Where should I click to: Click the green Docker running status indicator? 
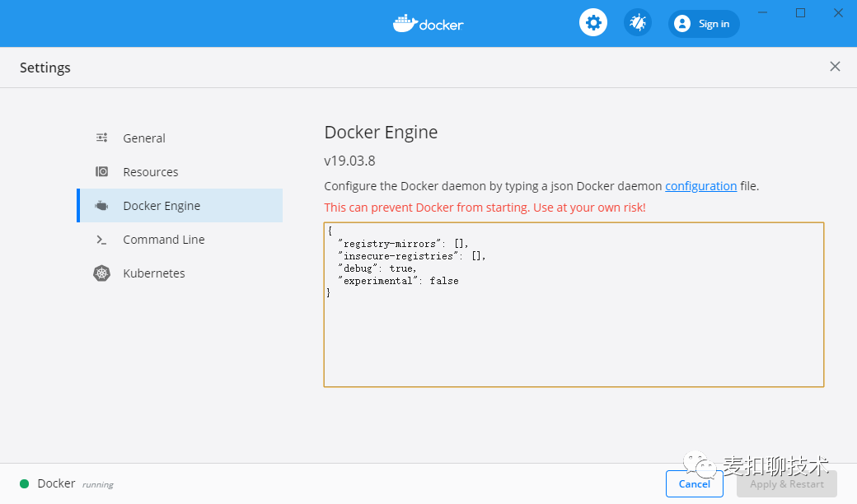25,483
